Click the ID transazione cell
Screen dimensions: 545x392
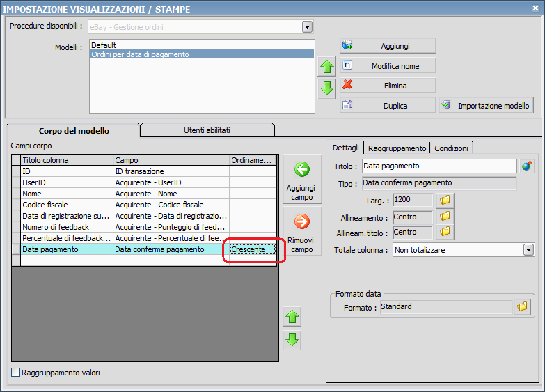171,171
